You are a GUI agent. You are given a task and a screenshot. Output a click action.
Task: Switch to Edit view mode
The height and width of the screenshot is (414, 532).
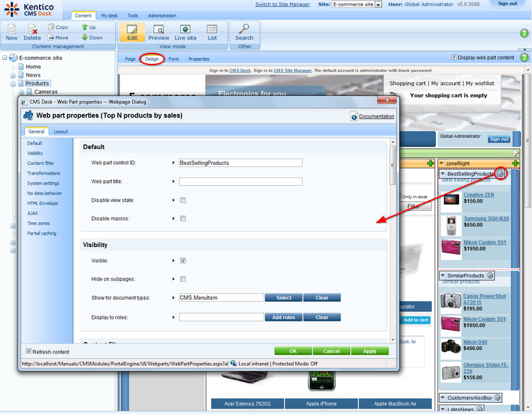coord(132,32)
